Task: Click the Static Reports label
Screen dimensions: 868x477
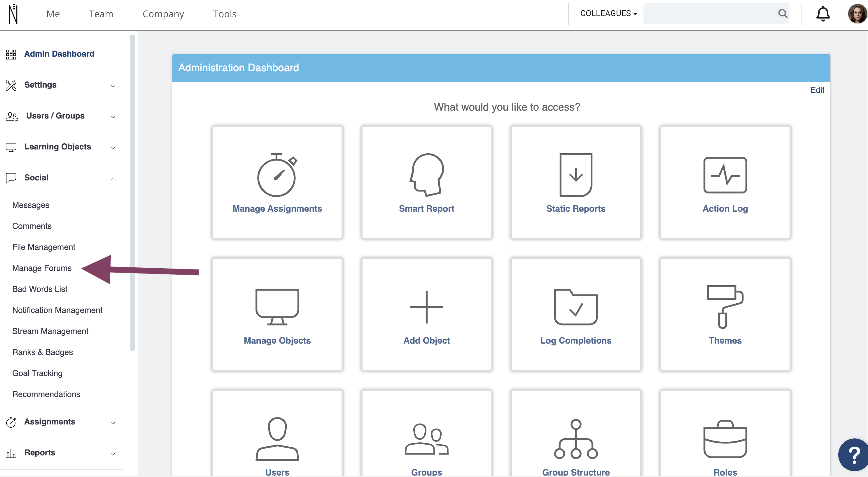Action: click(x=576, y=208)
